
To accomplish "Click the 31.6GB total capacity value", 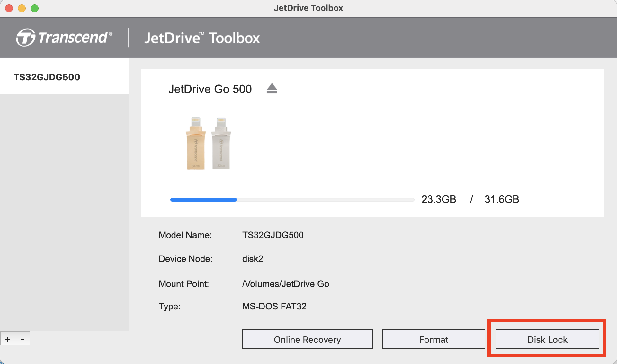I will point(502,199).
